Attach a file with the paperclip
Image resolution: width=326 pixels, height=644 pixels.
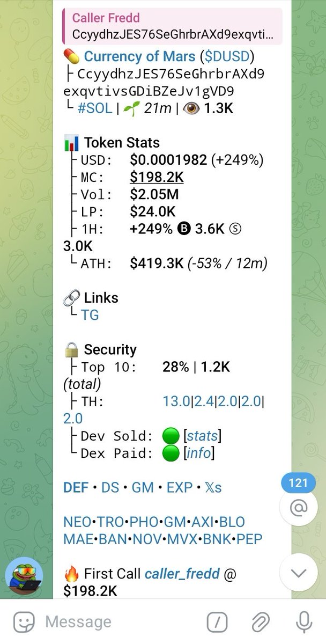(x=260, y=623)
